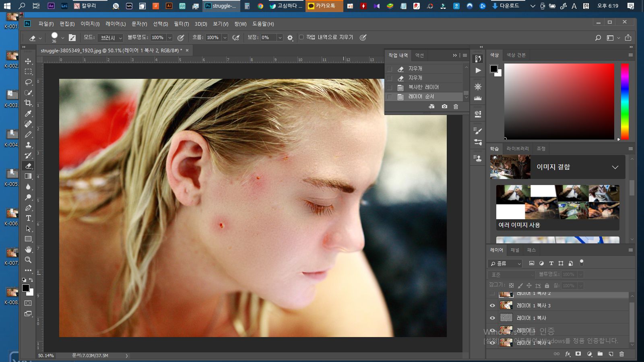Open 보정 smoothing dropdown arrow

click(280, 37)
